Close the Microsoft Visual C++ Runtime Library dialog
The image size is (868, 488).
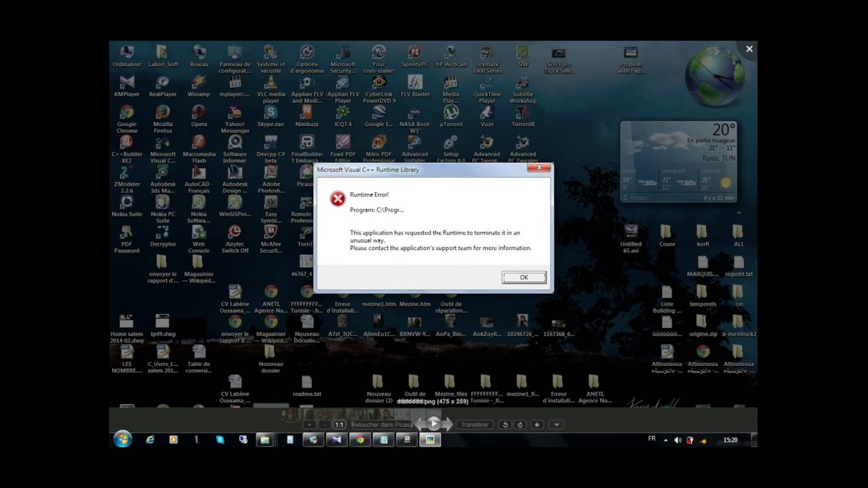[539, 167]
